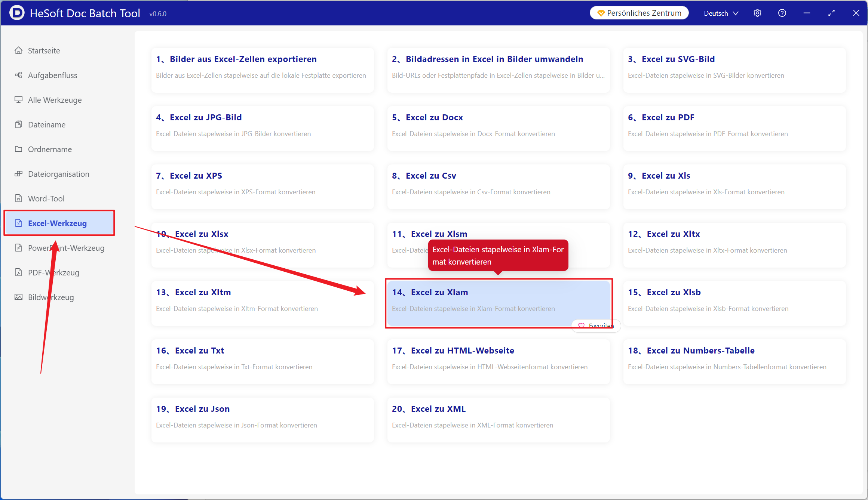This screenshot has width=868, height=500.
Task: Open PowerPoint-Werkzeug section
Action: (59, 248)
